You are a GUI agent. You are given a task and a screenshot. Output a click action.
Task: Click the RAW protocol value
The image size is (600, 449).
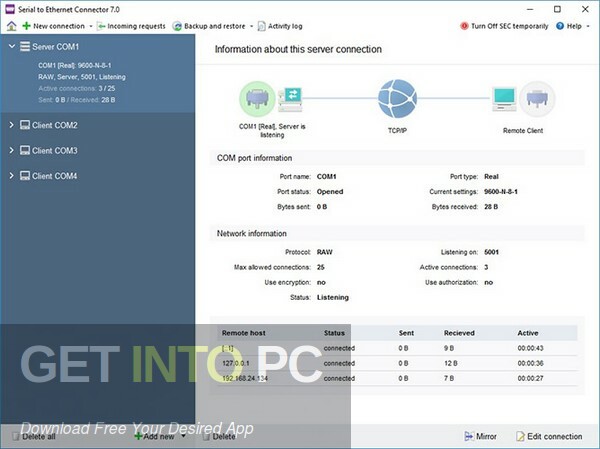pos(324,252)
